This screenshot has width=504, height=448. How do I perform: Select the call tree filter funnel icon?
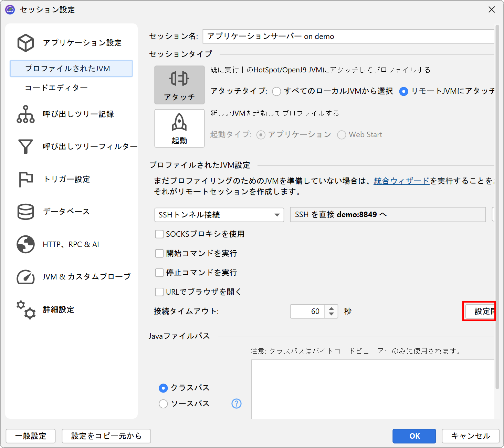[x=25, y=146]
